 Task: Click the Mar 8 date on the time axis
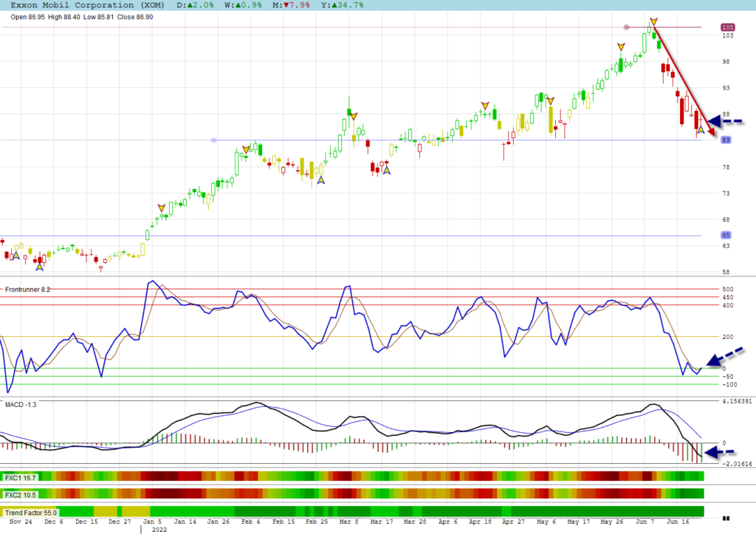coord(348,522)
